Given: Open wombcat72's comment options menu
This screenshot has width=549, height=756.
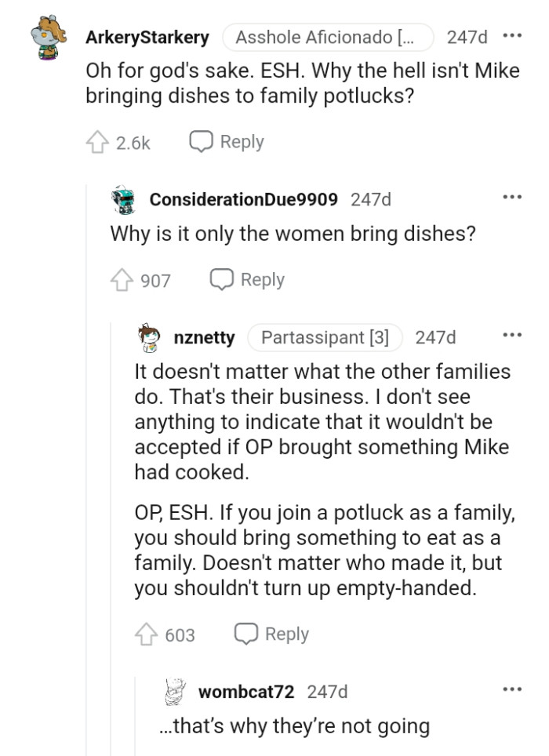Looking at the screenshot, I should point(514,688).
